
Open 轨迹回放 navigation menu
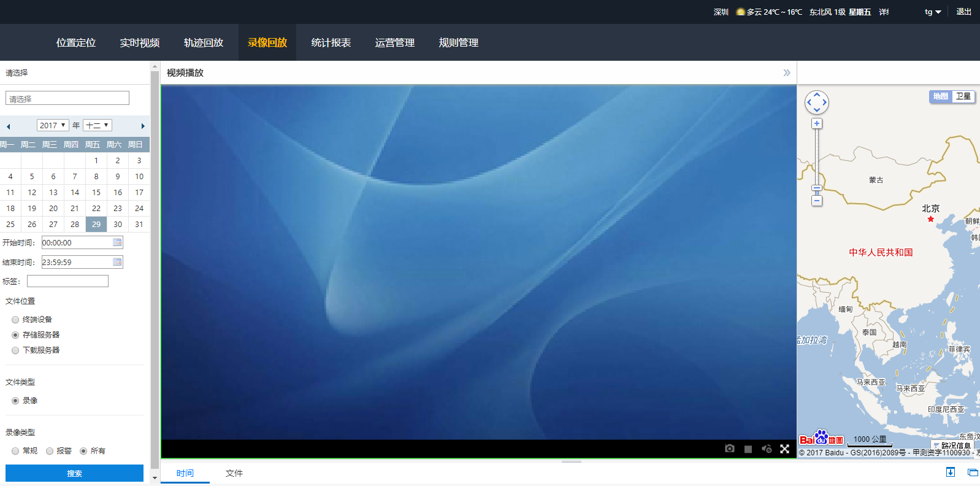coord(204,42)
